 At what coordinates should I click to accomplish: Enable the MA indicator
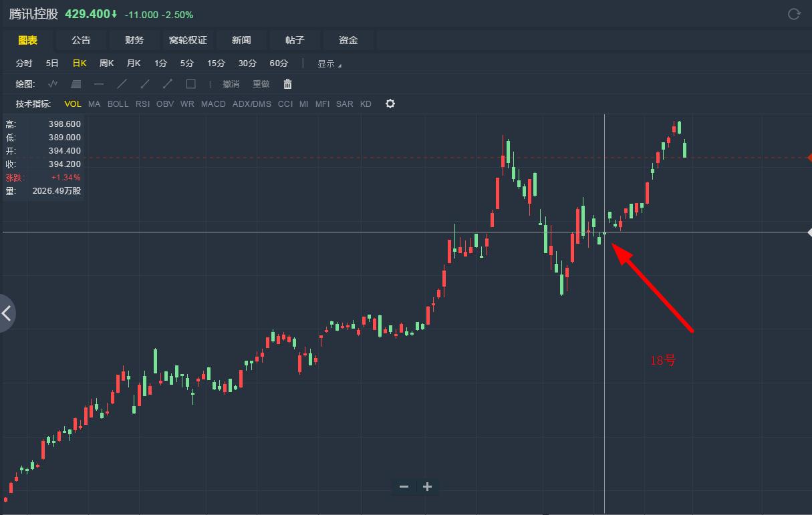[94, 104]
